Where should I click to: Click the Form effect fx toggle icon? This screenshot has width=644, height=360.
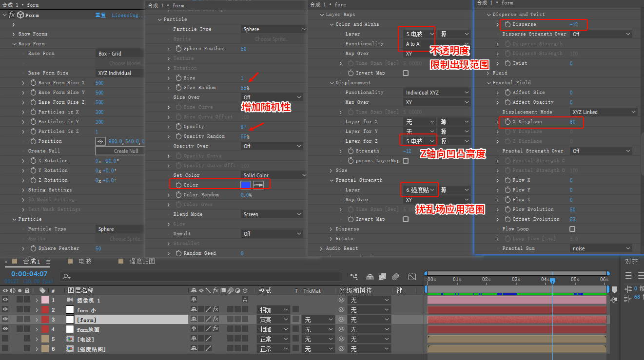point(12,15)
